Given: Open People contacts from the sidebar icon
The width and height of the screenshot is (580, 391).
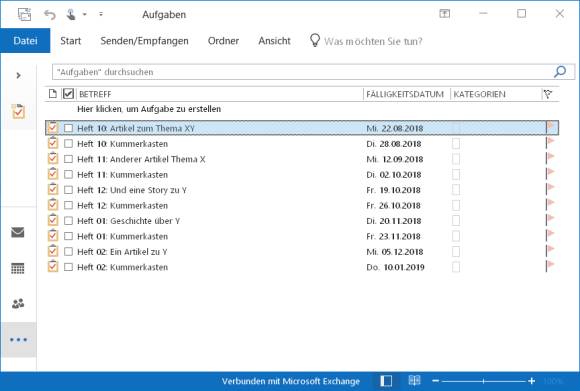Looking at the screenshot, I should (x=18, y=304).
